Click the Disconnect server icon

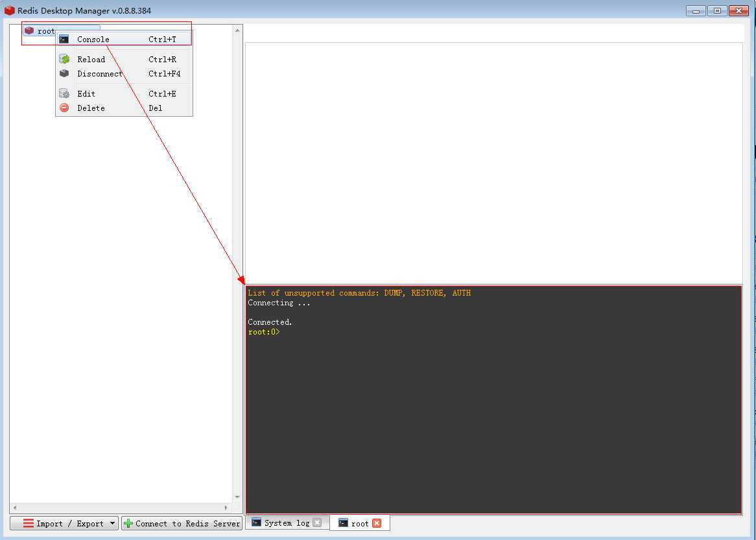64,73
